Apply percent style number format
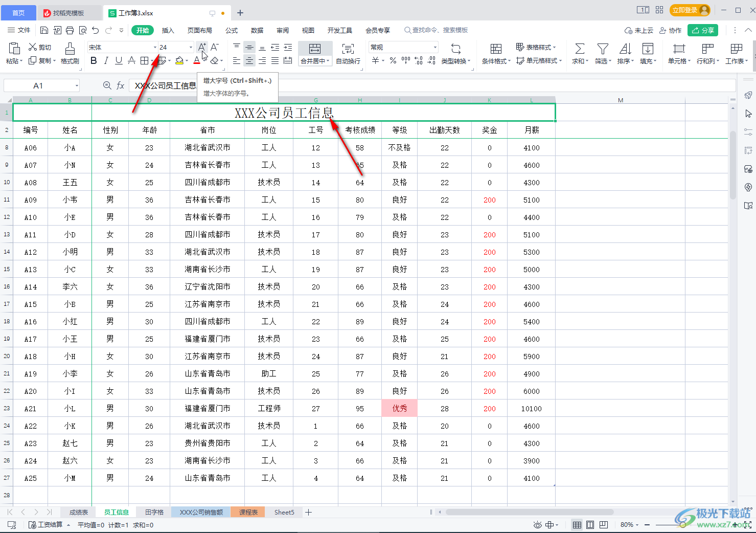Image resolution: width=756 pixels, height=533 pixels. pyautogui.click(x=393, y=61)
